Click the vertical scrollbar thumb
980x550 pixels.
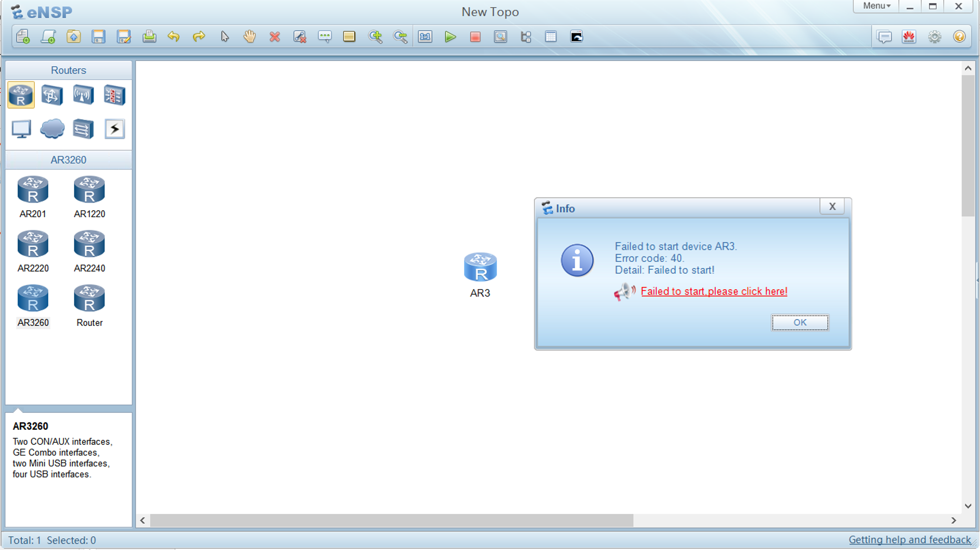click(968, 146)
